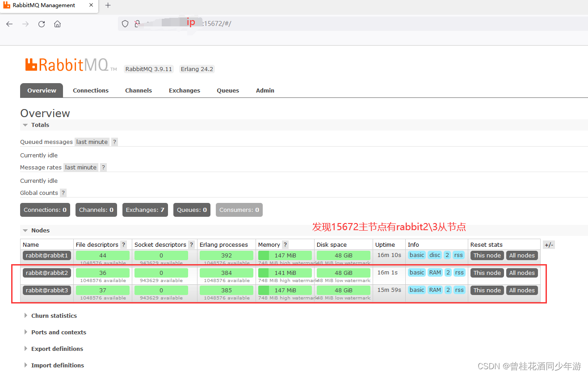588x375 pixels.
Task: Click the 147 MiB memory bar for rabbit1
Action: [x=285, y=255]
